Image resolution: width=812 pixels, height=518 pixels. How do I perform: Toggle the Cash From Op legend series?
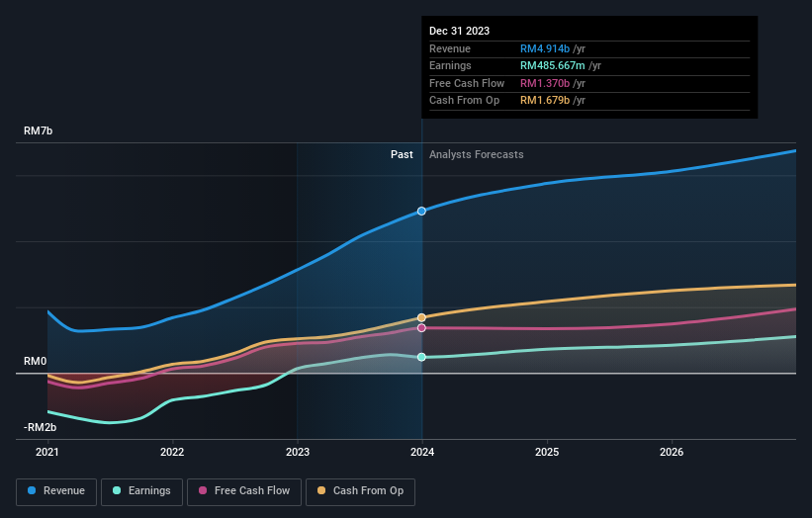click(x=360, y=491)
